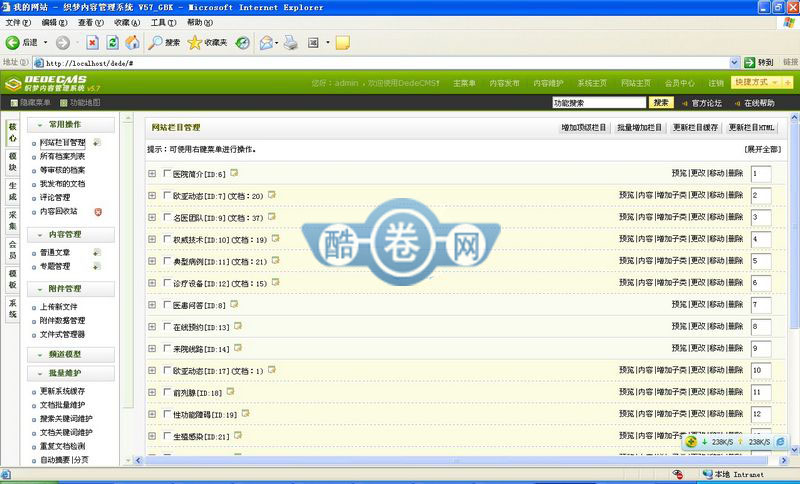Check the 名医团队[ID:9] checkbox
800x484 pixels.
pyautogui.click(x=167, y=217)
